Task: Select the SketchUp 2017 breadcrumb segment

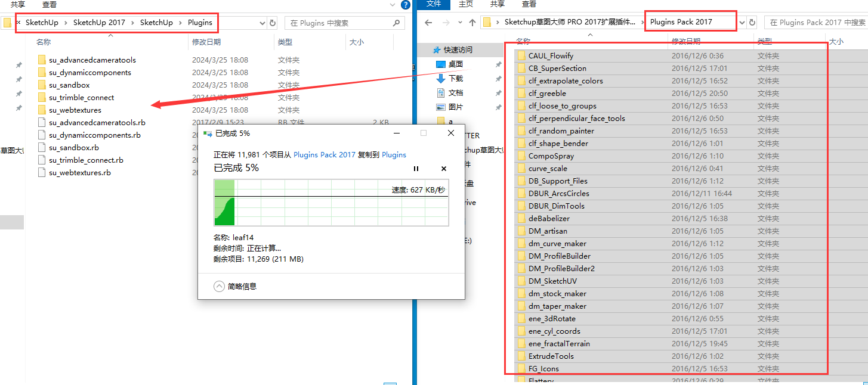Action: (99, 23)
